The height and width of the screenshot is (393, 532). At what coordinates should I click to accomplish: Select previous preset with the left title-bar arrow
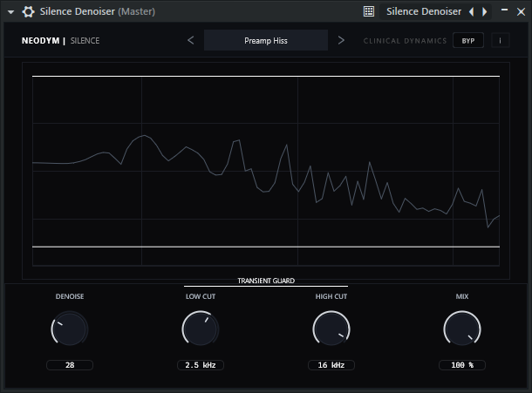click(x=472, y=12)
